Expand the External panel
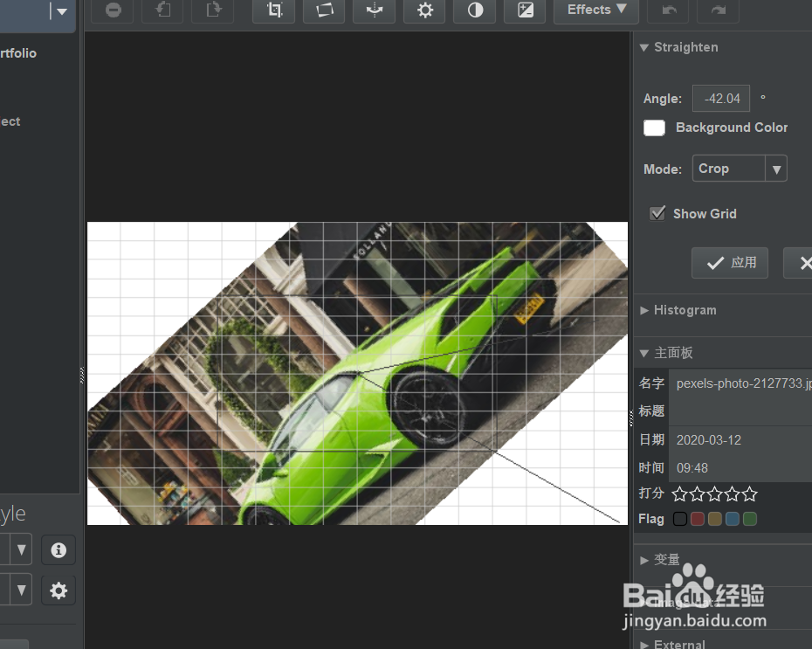 644,645
